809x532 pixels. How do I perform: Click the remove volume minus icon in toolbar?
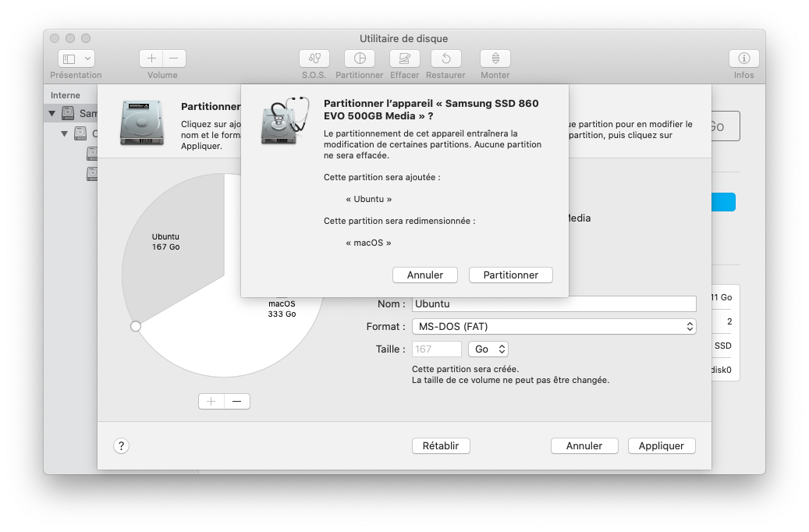tap(174, 59)
